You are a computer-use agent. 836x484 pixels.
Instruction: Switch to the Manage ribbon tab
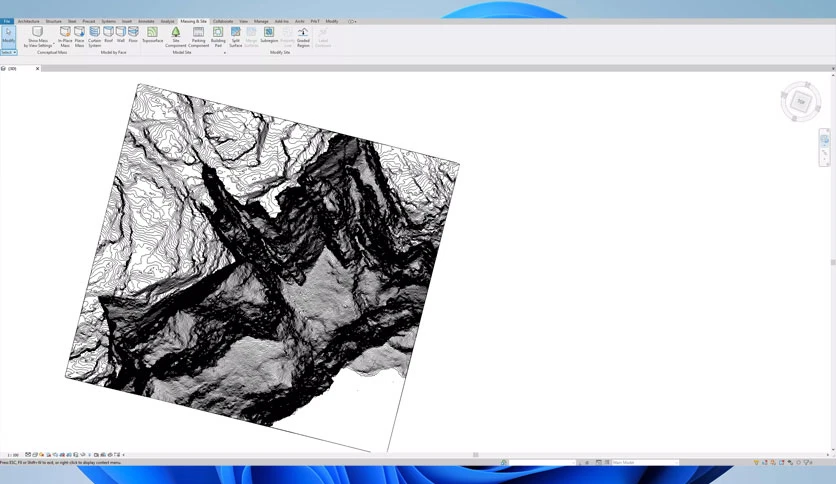[261, 21]
